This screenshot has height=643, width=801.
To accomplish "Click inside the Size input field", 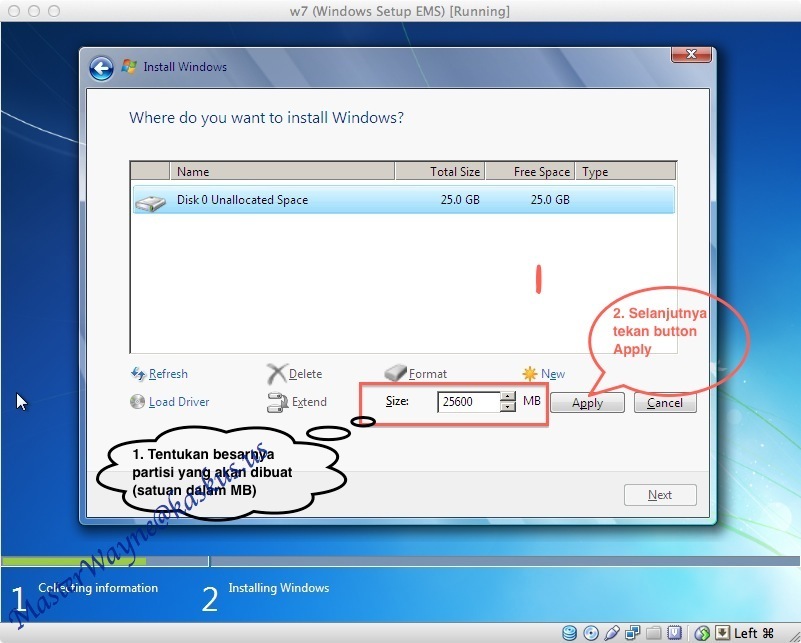I will (467, 402).
